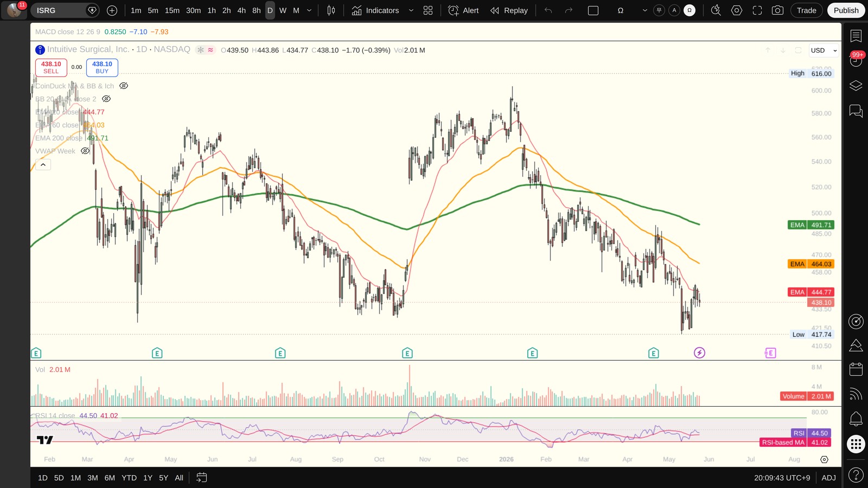Screen dimensions: 868x488
Task: Open the notifications bell icon
Action: click(x=856, y=419)
